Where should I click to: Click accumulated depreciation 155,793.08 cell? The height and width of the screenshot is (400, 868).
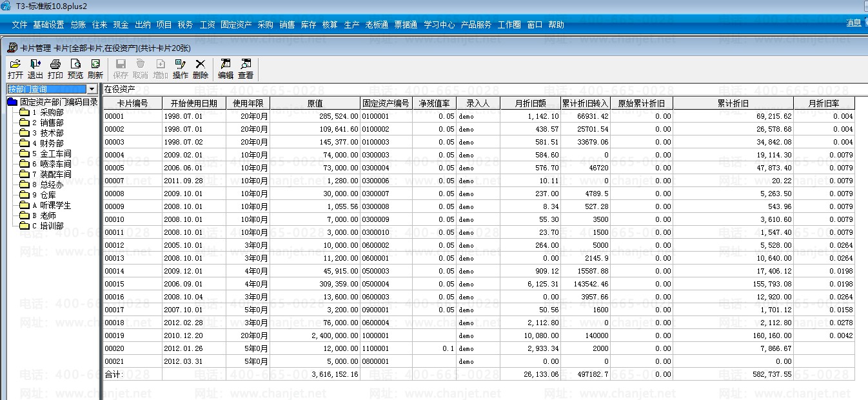(733, 284)
